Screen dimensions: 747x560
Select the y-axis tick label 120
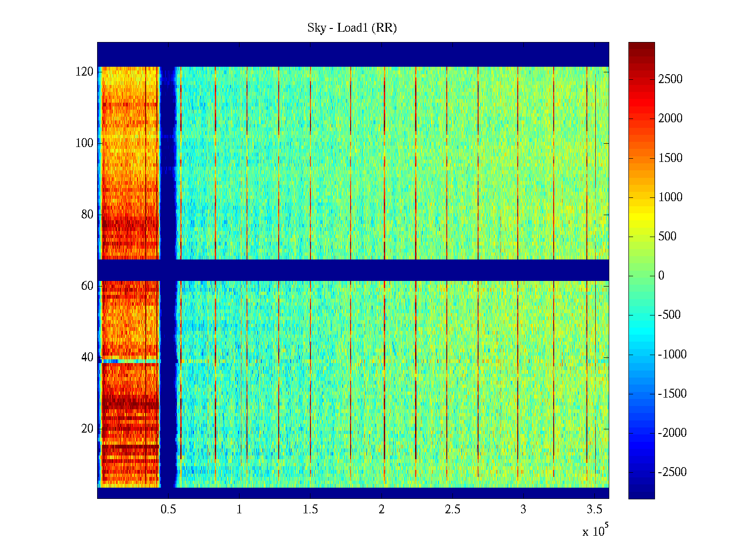84,72
